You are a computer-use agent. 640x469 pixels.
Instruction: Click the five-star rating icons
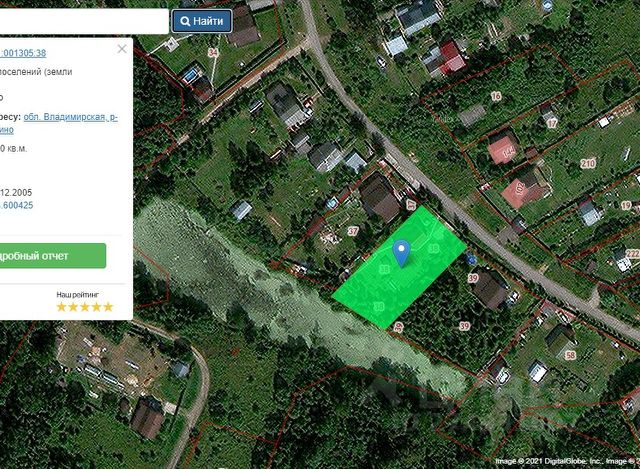(84, 307)
